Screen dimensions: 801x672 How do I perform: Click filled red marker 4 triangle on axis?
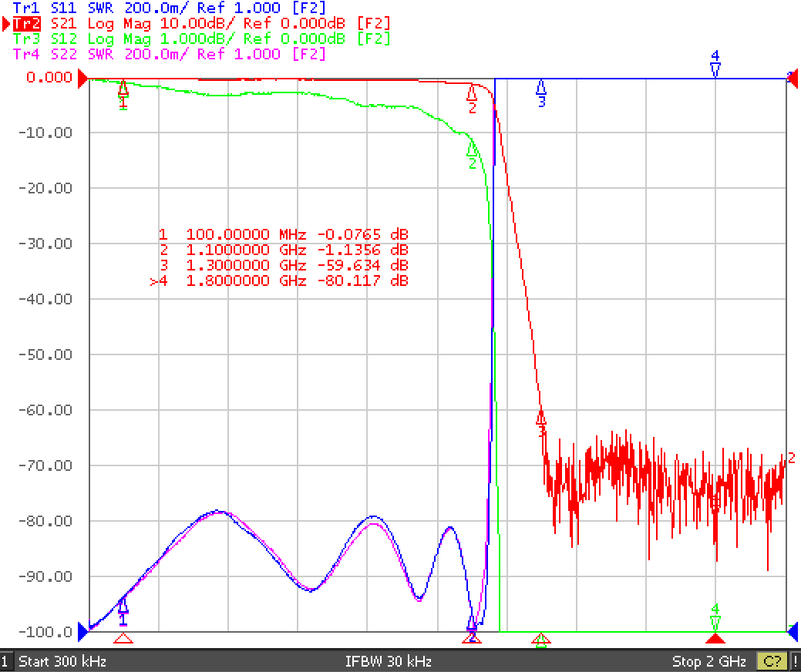coord(715,638)
